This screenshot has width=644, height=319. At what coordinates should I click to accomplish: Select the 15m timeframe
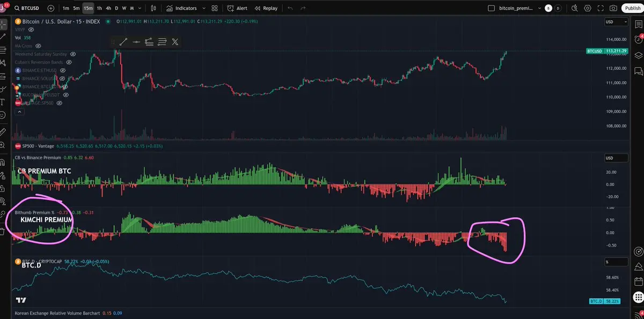pos(88,8)
